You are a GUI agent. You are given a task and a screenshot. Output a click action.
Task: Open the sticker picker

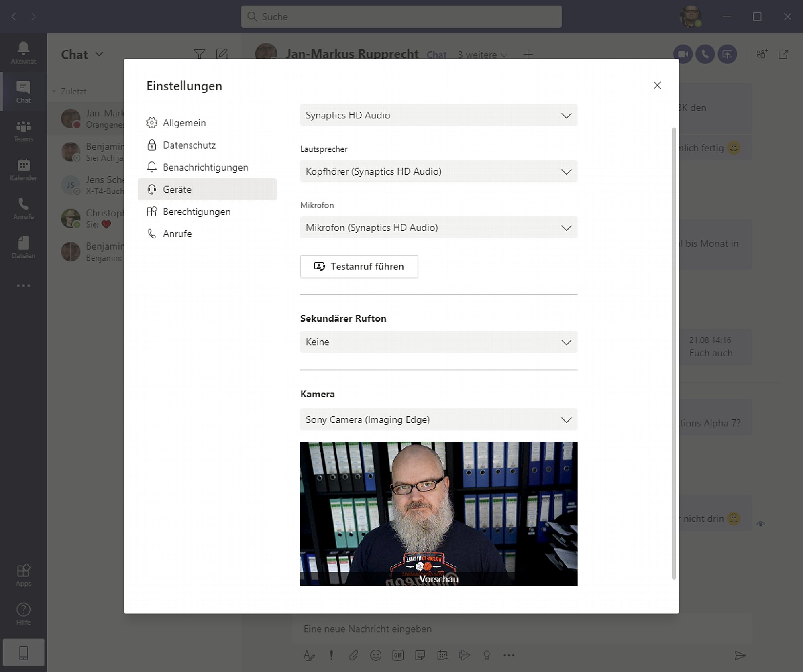coord(420,656)
